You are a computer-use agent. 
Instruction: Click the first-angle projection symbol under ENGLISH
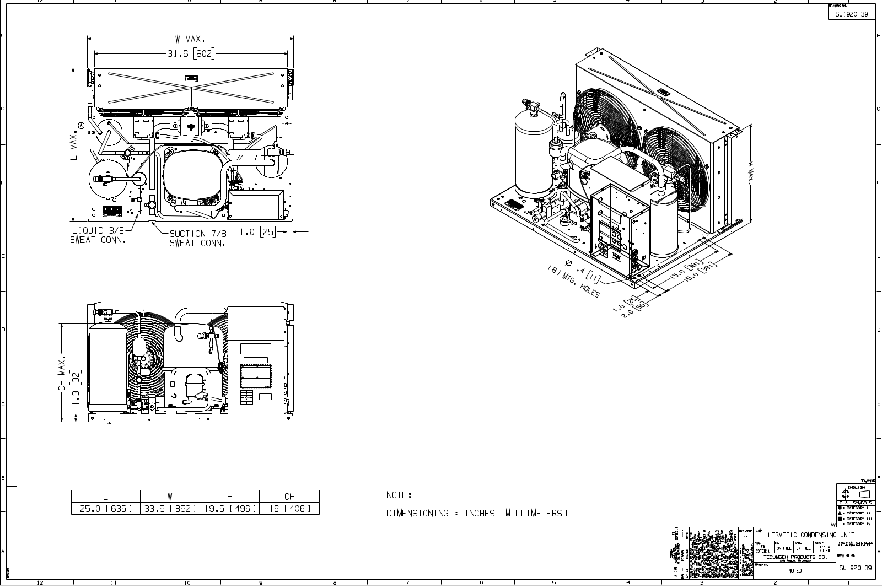857,494
